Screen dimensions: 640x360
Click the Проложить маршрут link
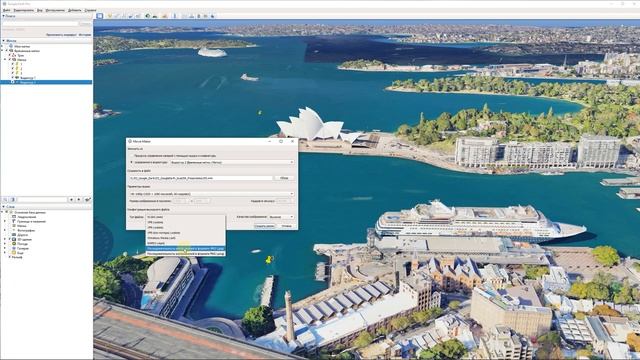point(61,35)
